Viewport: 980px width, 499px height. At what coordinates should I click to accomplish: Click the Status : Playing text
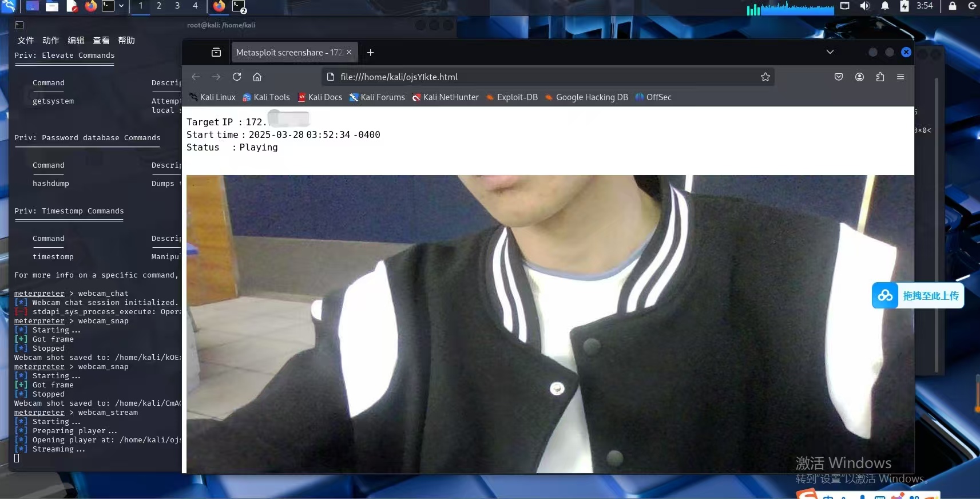pyautogui.click(x=232, y=147)
